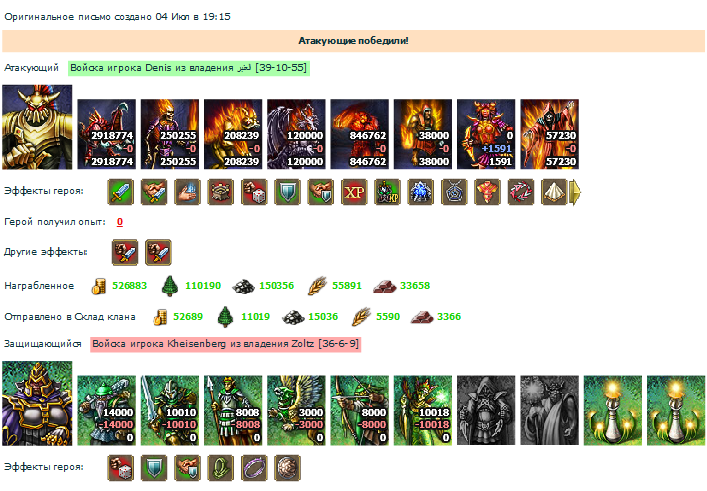Click defender unit card with 14000 troops
Viewport: 707px width, 491px height.
[106, 410]
